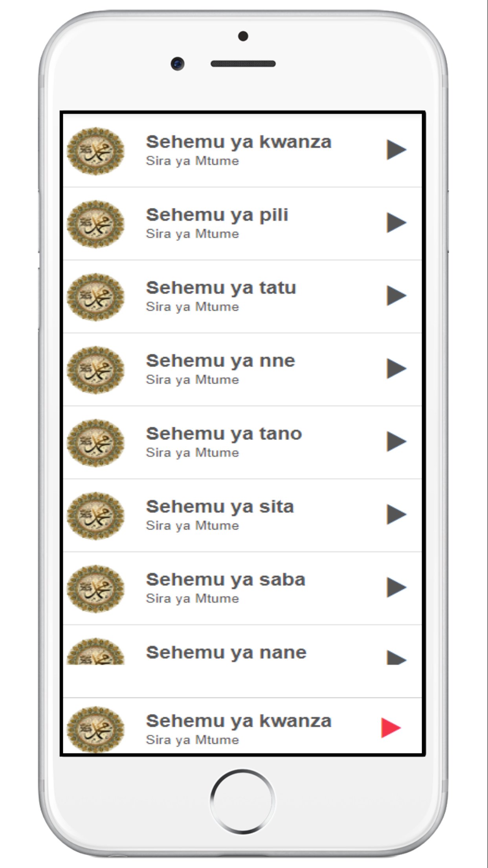The width and height of the screenshot is (488, 868).
Task: Start playback of Sehemu ya nne
Action: 396,368
